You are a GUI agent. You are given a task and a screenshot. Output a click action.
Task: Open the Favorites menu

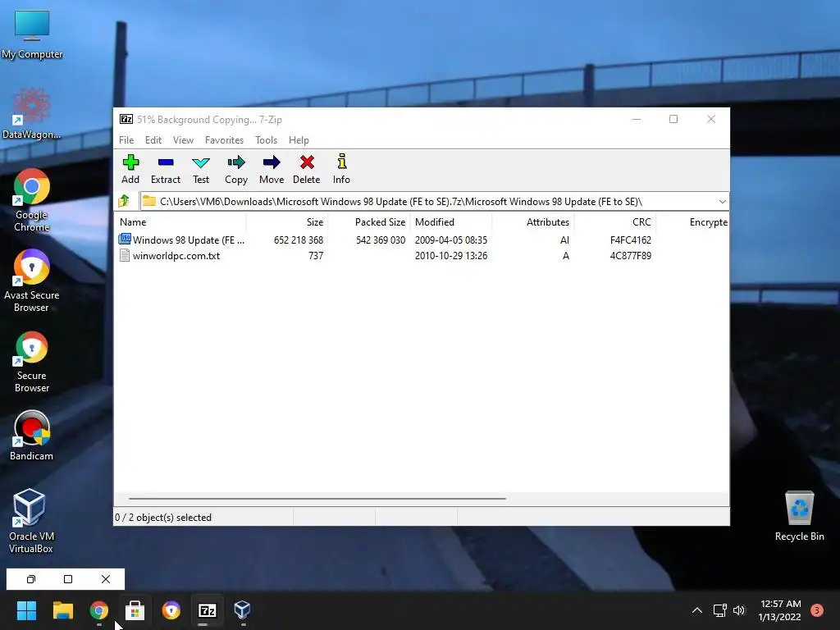pyautogui.click(x=224, y=139)
